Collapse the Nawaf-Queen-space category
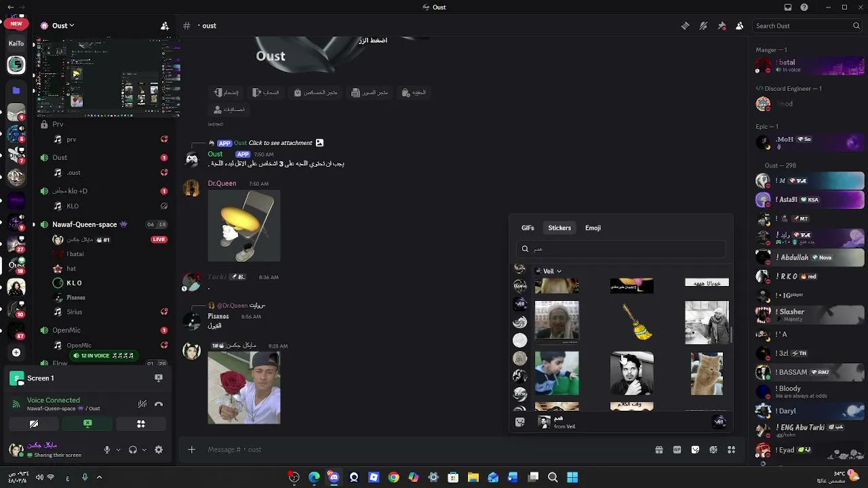 (85, 224)
